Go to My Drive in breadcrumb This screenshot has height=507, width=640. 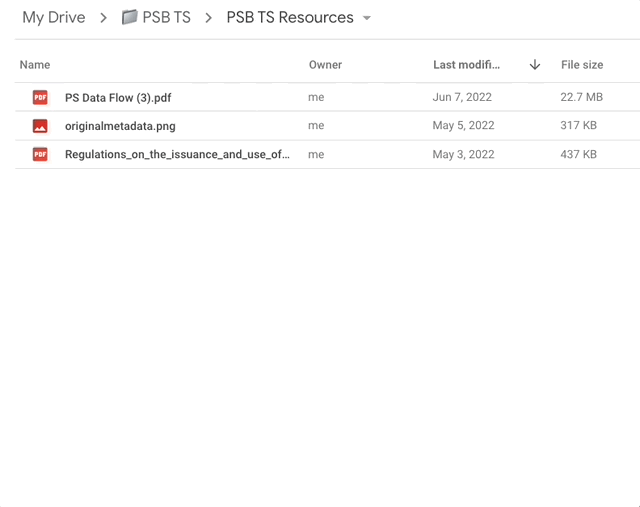(54, 18)
